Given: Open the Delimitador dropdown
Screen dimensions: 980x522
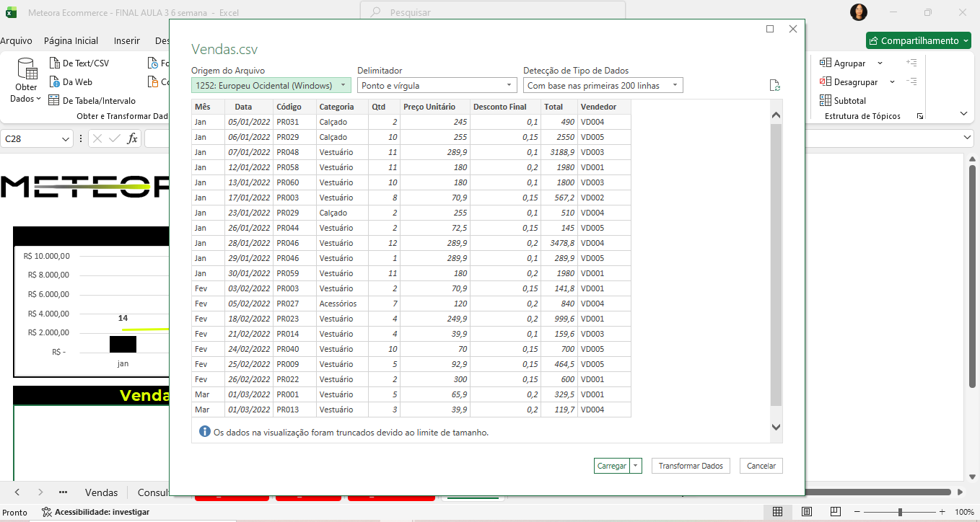Looking at the screenshot, I should (437, 86).
